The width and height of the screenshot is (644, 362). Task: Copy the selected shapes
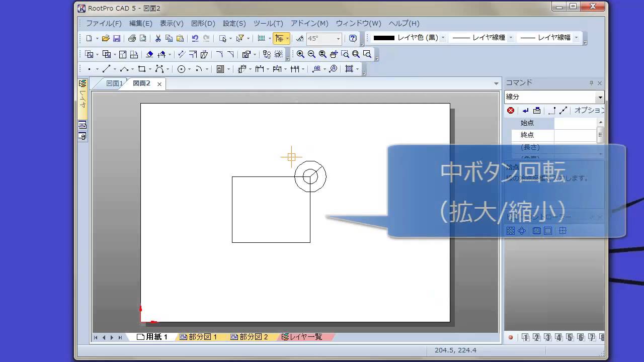[x=169, y=38]
